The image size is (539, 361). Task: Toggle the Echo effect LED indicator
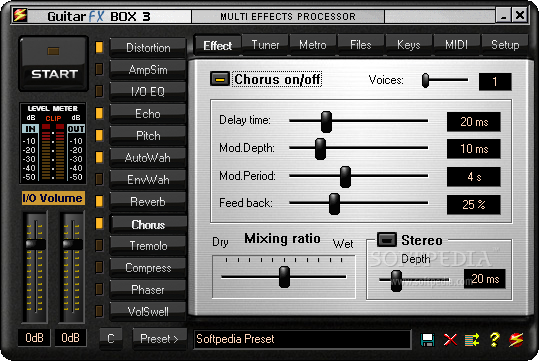pyautogui.click(x=99, y=113)
